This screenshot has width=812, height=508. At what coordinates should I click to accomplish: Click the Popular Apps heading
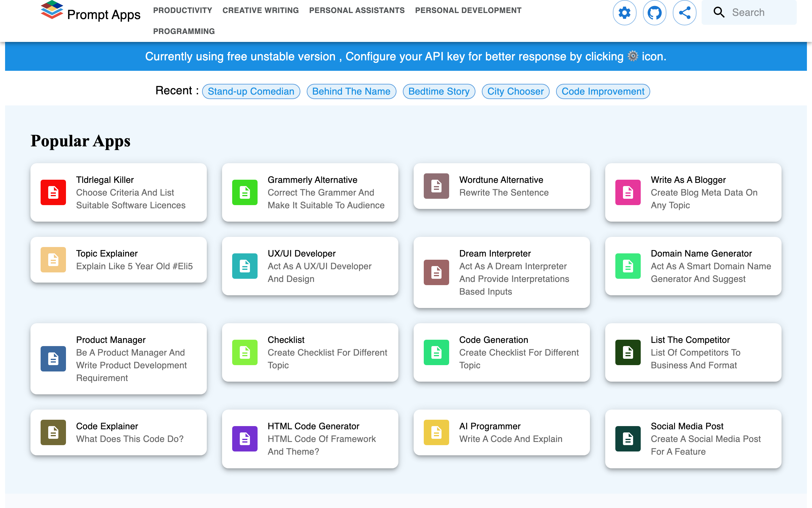[x=81, y=141]
